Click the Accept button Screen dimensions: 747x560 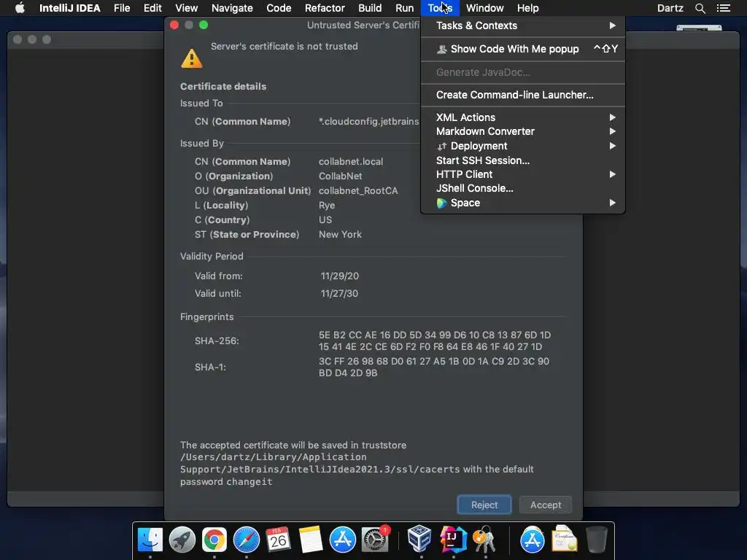point(546,505)
